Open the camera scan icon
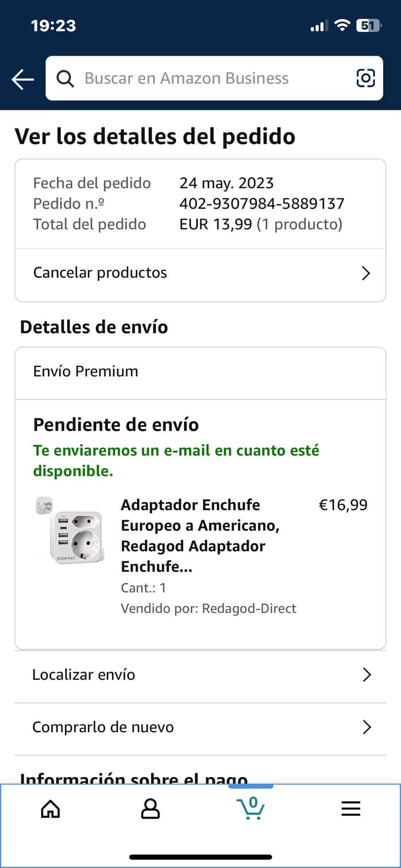Screen dimensions: 401x868 click(x=365, y=78)
